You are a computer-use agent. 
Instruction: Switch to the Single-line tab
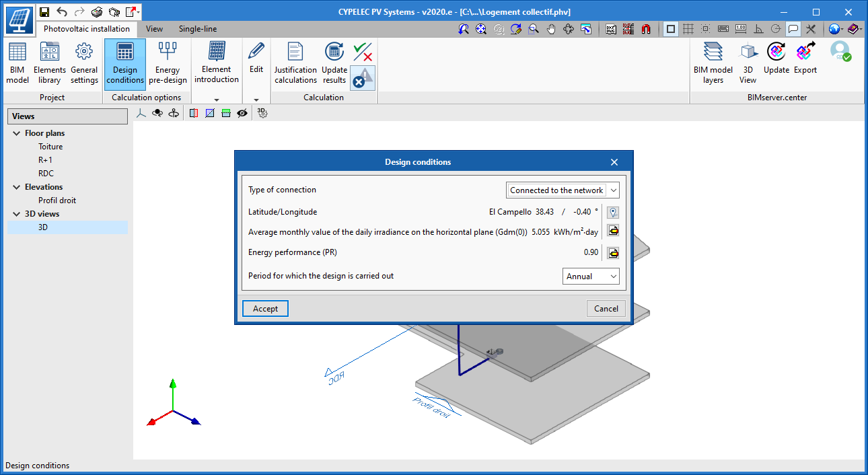[198, 29]
